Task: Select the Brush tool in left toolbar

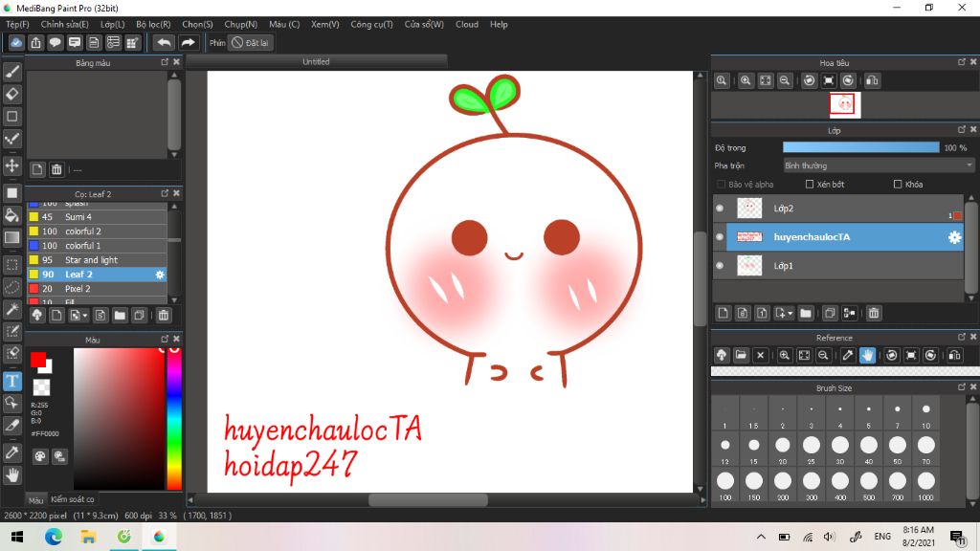Action: coord(11,72)
